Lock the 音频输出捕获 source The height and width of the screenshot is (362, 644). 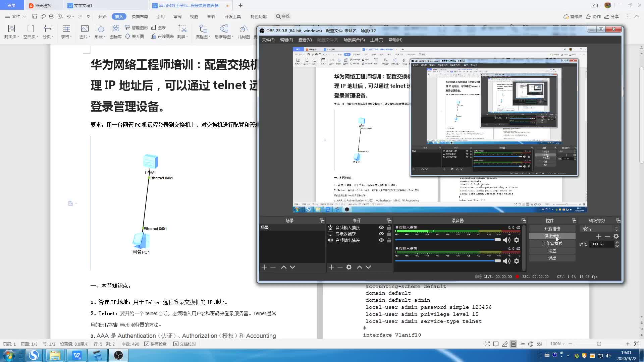coord(389,240)
